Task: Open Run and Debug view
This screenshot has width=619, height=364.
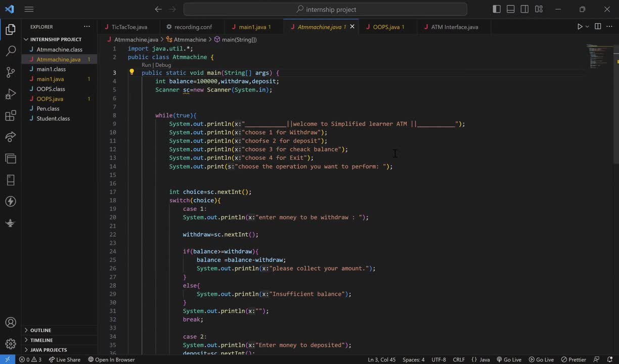Action: pyautogui.click(x=11, y=94)
